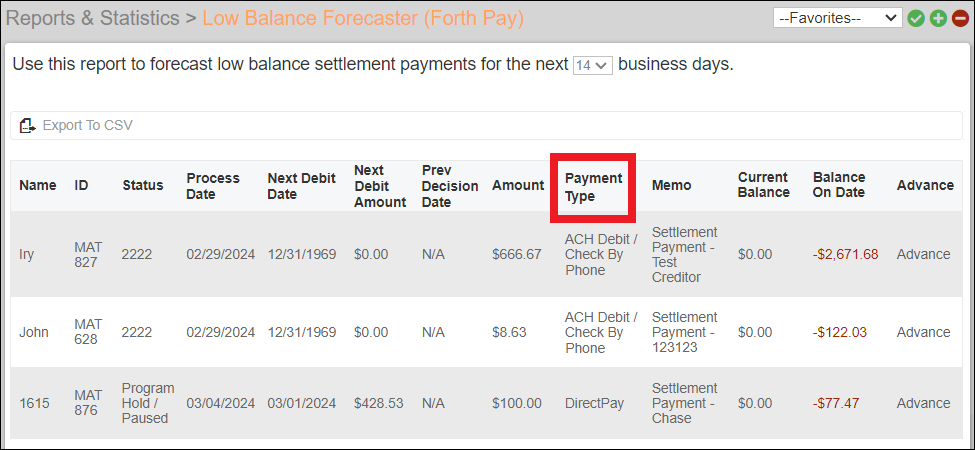Sort by the Next Debit Amount header
Image resolution: width=975 pixels, height=450 pixels.
click(x=380, y=186)
